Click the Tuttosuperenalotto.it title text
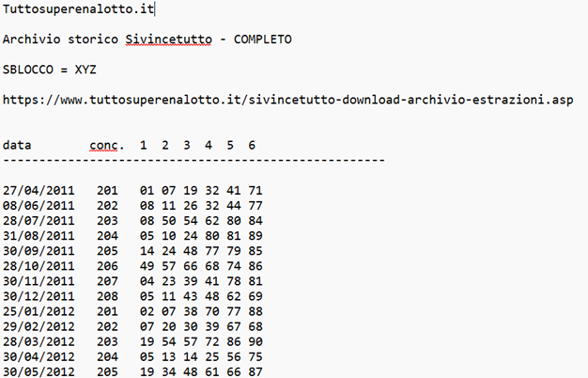Image resolution: width=588 pixels, height=378 pixels. [x=79, y=10]
